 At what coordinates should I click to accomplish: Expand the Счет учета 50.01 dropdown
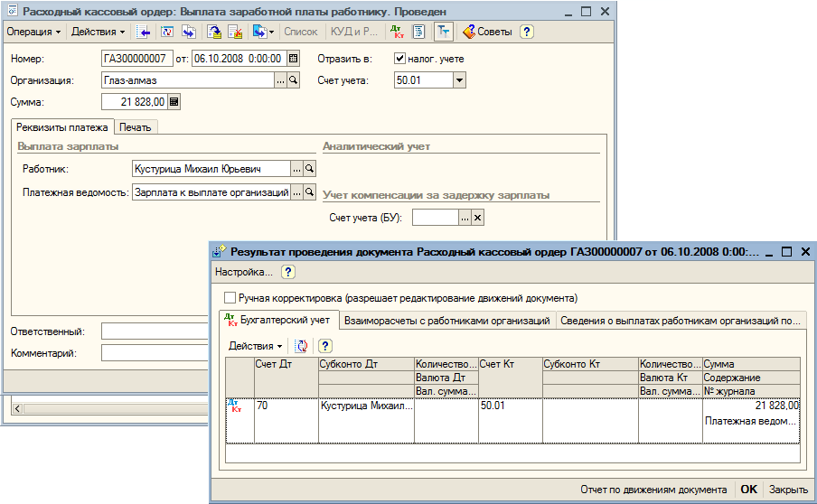pyautogui.click(x=459, y=80)
